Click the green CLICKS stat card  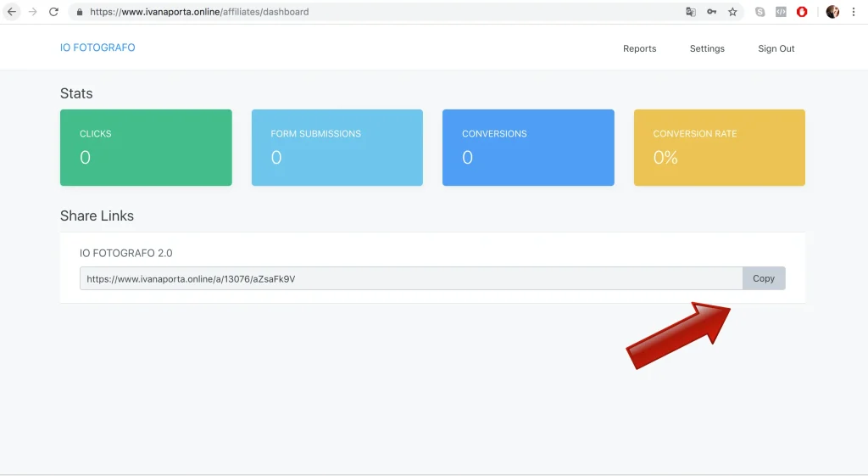(146, 148)
